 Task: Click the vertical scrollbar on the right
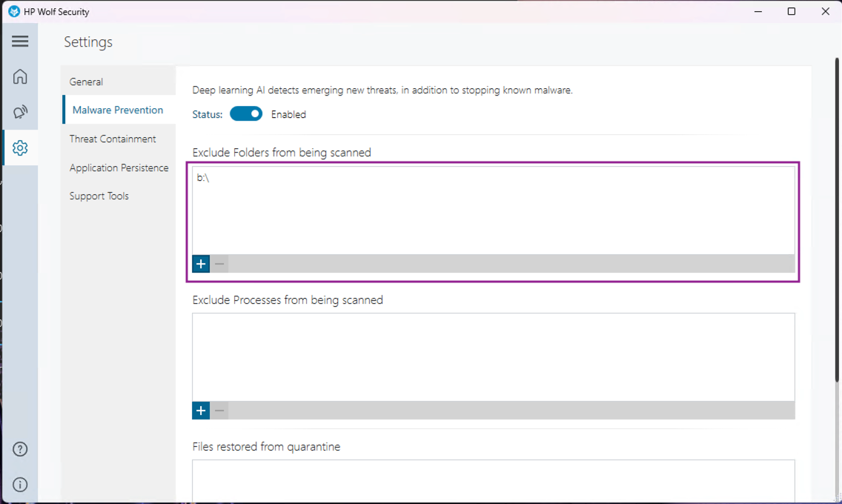(x=837, y=220)
